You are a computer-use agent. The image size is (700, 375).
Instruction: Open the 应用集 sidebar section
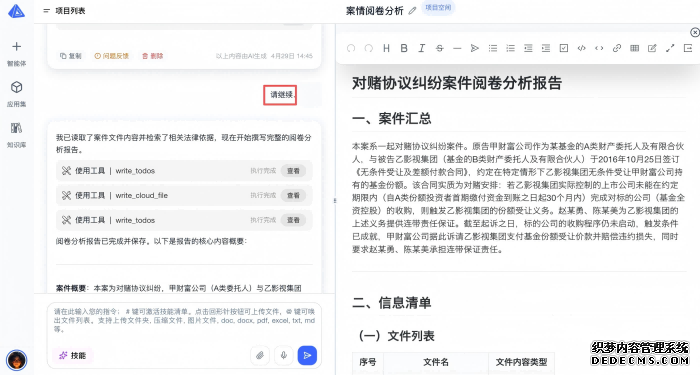[17, 94]
